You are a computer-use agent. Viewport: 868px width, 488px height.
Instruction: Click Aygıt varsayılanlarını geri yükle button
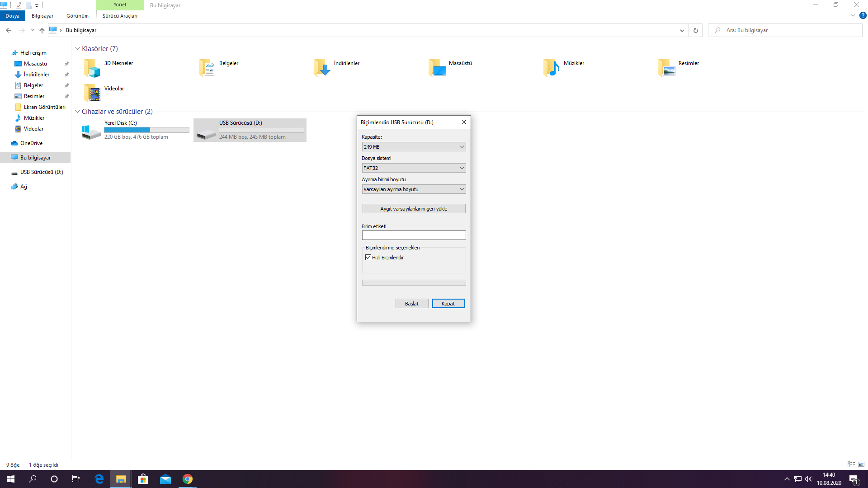pos(413,209)
